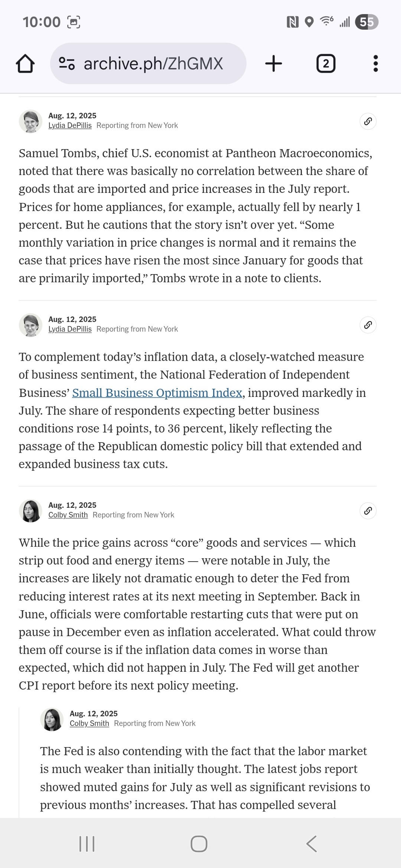
Task: Open the Small Business Optimism Index link
Action: [157, 393]
